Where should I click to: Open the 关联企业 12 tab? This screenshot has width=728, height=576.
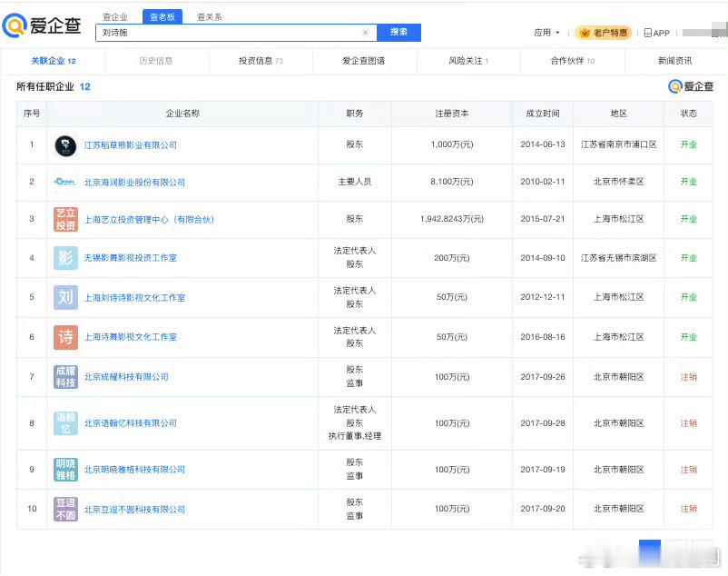point(54,61)
